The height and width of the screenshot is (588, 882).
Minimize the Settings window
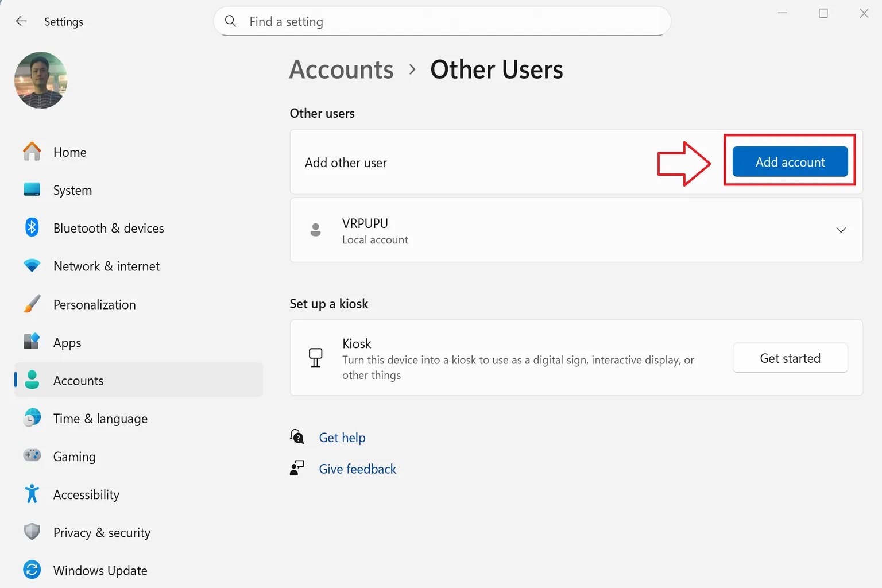pos(782,13)
